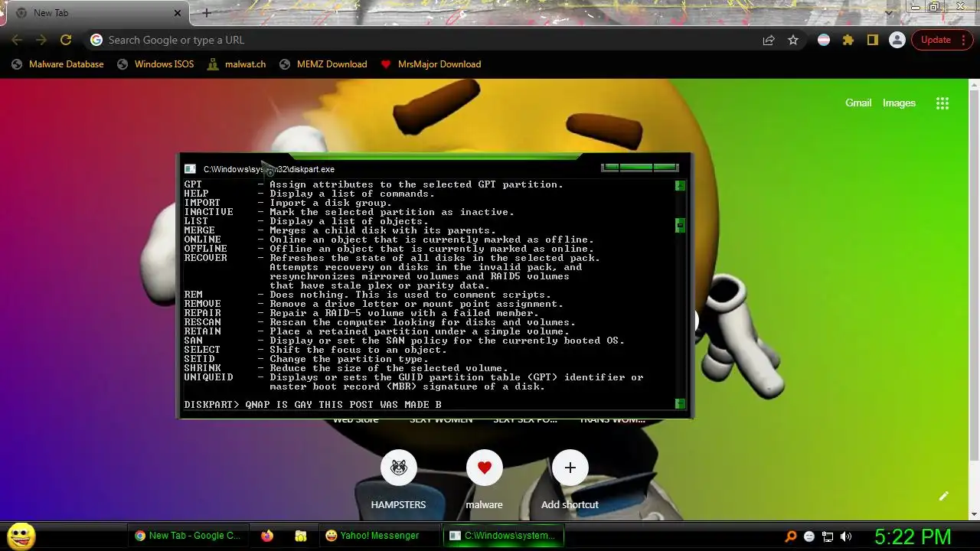Switch to Yahoo! Messenger taskbar item
980x551 pixels.
click(x=378, y=536)
